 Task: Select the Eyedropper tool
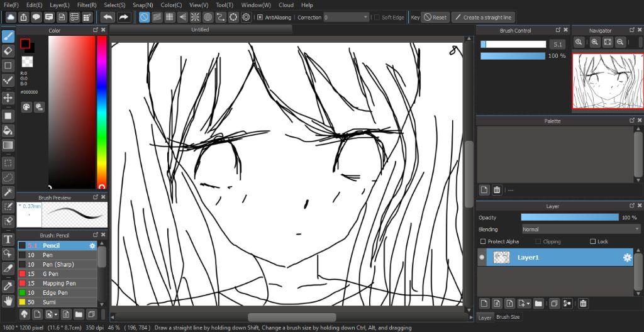(8, 286)
